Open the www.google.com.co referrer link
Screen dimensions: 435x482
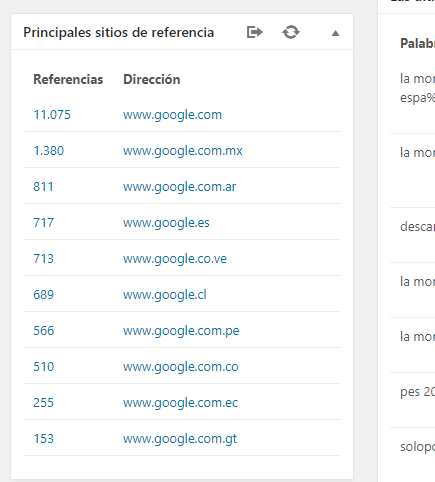pyautogui.click(x=181, y=367)
